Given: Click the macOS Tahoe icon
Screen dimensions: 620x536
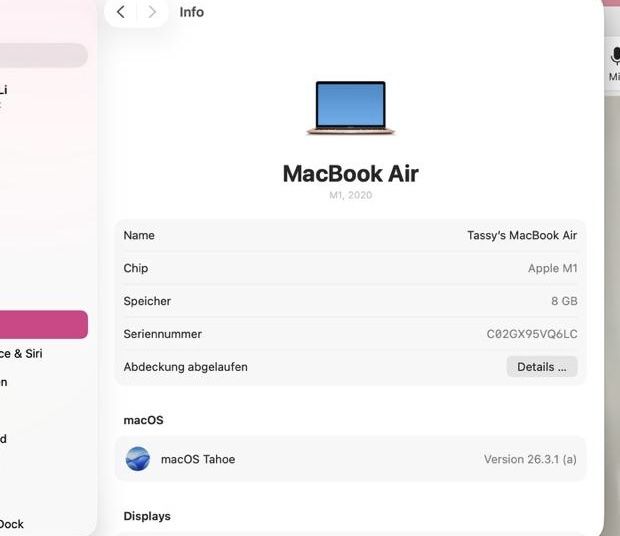Looking at the screenshot, I should (138, 459).
